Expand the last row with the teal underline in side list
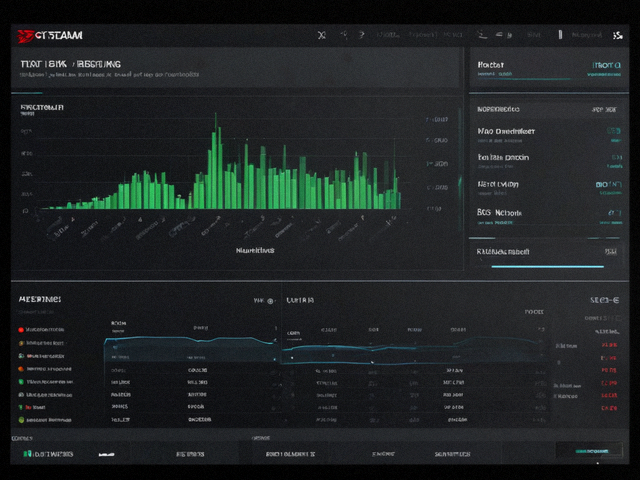640x480 pixels. tap(549, 216)
